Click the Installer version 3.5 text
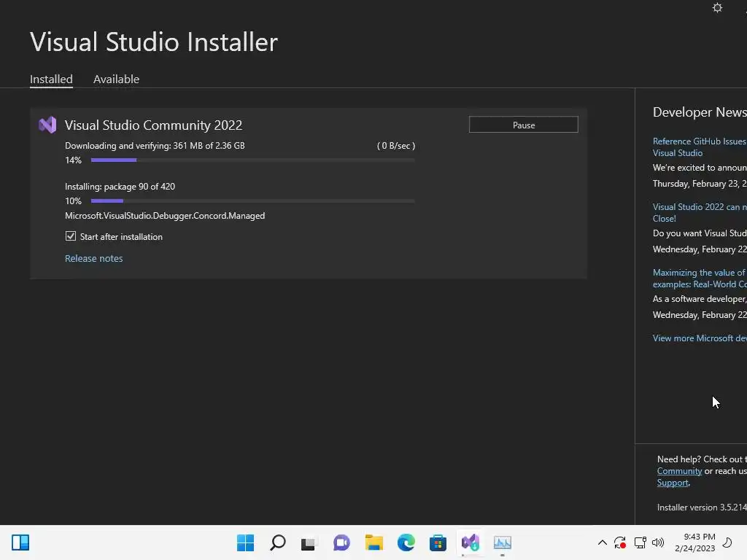This screenshot has width=747, height=560. [x=702, y=507]
